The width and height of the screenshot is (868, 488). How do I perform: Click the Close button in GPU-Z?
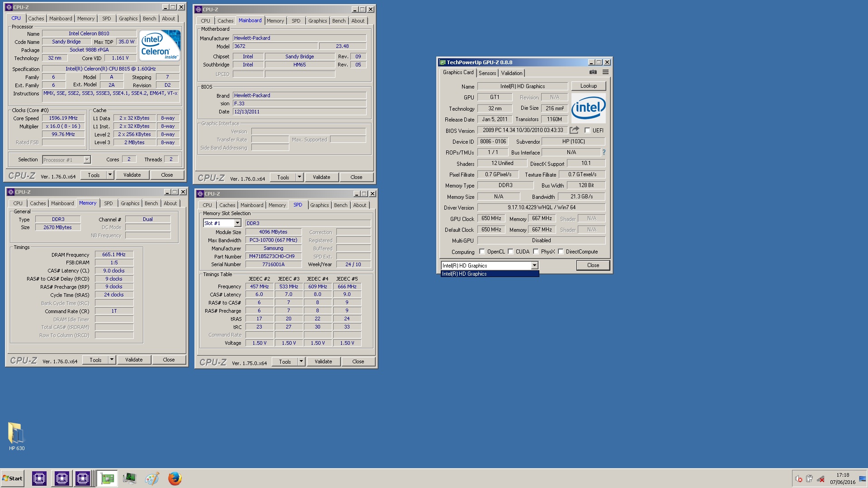pos(593,265)
